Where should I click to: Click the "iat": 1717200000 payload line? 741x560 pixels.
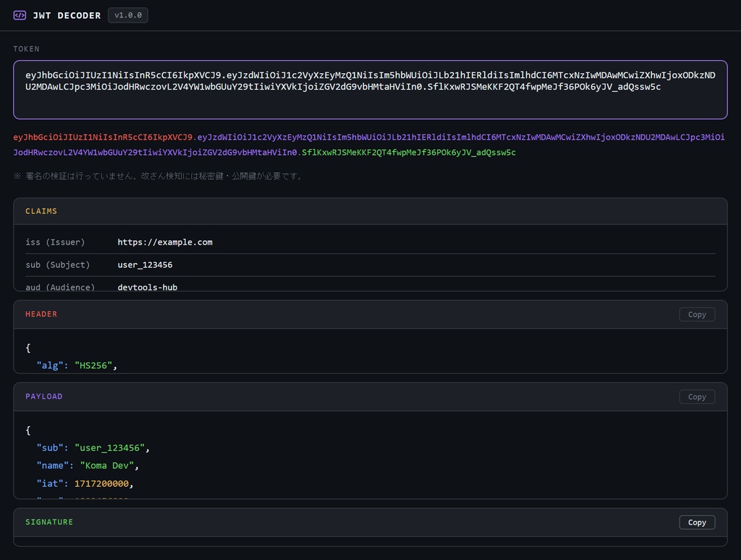click(x=85, y=484)
